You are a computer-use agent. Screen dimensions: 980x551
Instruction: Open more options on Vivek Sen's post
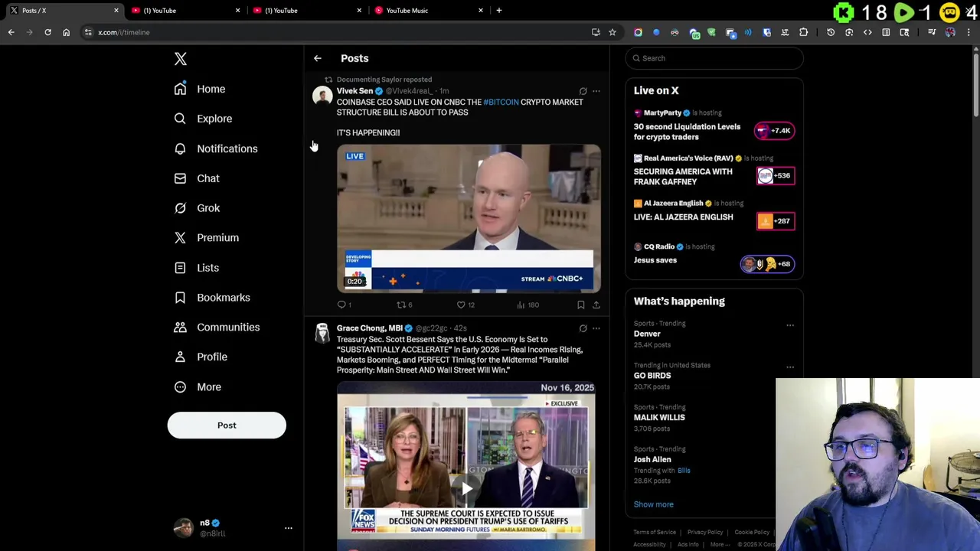point(596,91)
